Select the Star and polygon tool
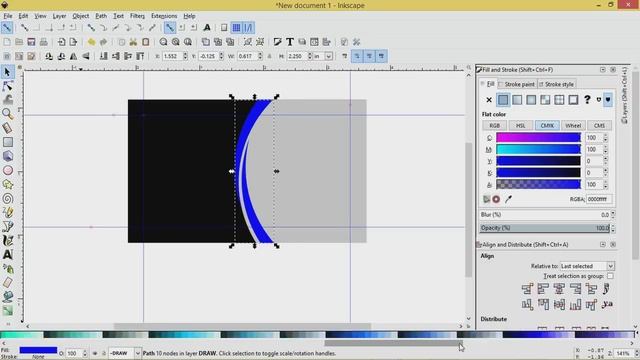The image size is (640, 360). 7,184
